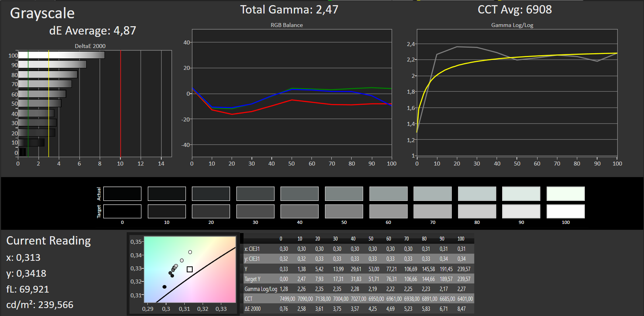The height and width of the screenshot is (316, 644).
Task: Click Y cell '106,69'
Action: click(411, 269)
